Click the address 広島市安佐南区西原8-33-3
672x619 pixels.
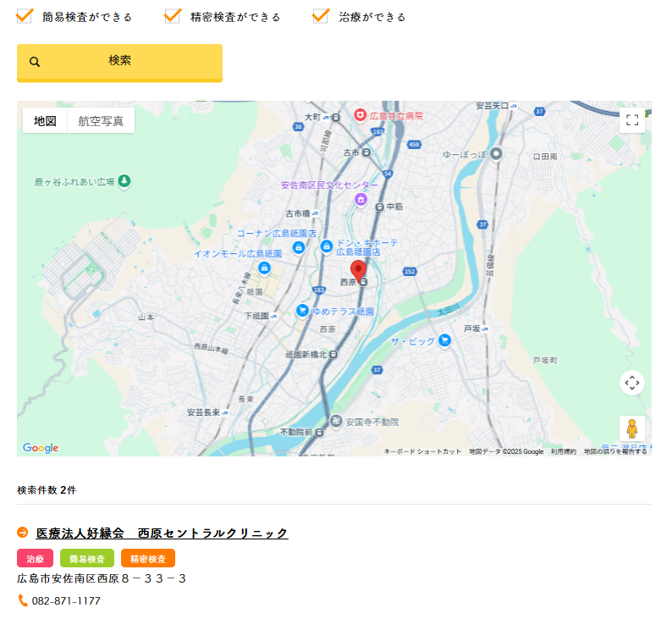(x=102, y=578)
